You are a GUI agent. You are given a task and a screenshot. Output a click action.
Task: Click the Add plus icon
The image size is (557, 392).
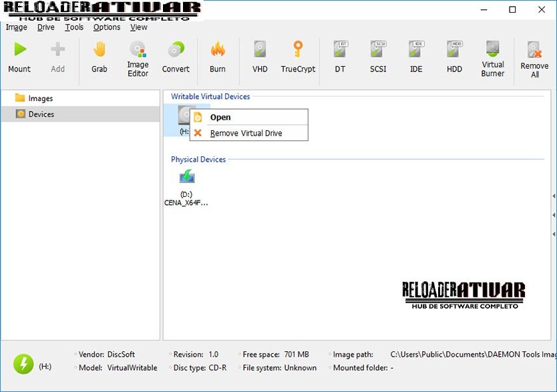click(57, 49)
